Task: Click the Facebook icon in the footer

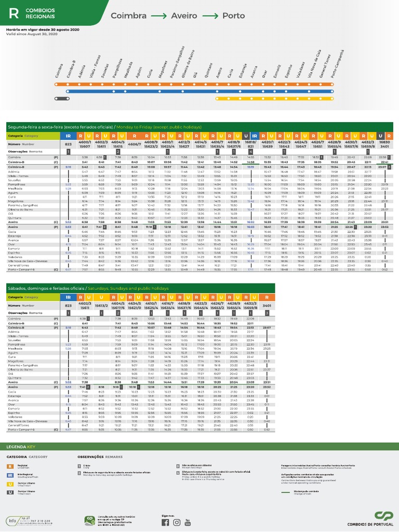Action: coord(165,522)
